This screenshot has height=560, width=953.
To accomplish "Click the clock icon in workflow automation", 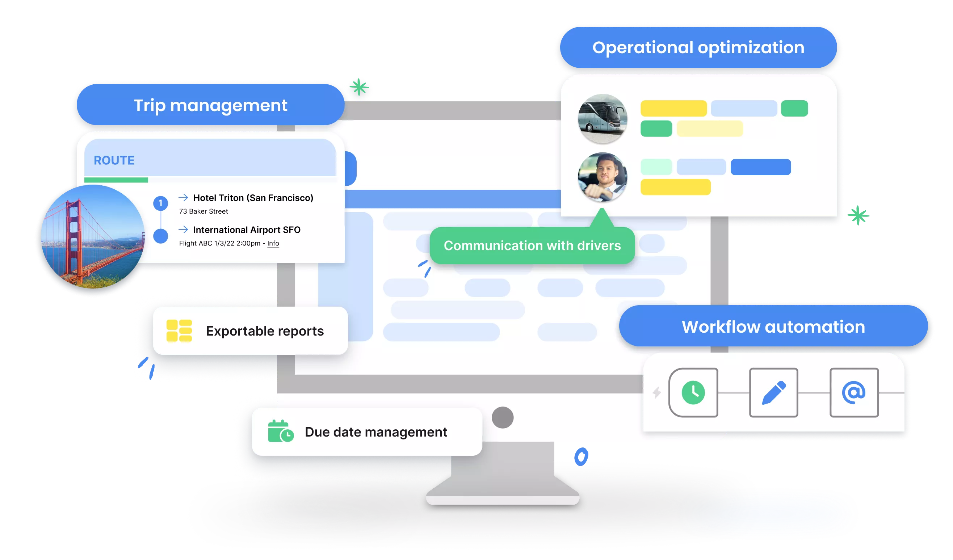I will 694,389.
